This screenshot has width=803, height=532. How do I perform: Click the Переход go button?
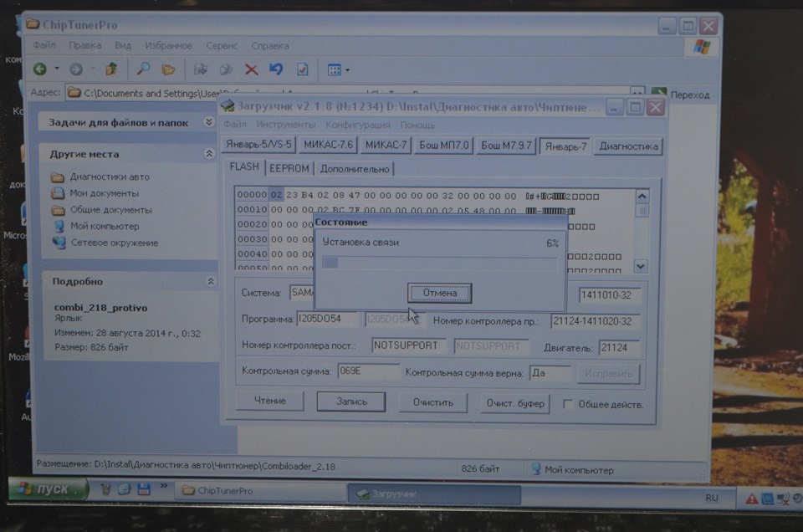(681, 95)
